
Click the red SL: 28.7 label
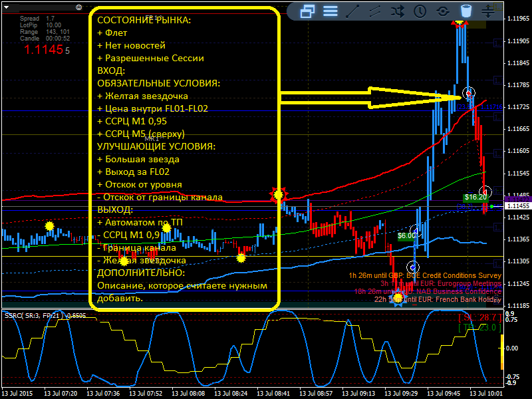click(x=479, y=318)
